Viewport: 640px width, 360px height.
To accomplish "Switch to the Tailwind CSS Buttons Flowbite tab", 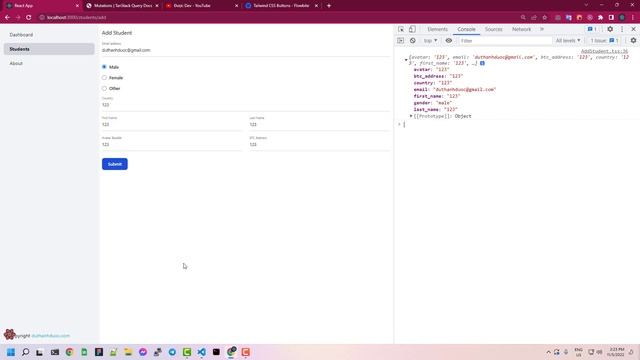I will 281,6.
